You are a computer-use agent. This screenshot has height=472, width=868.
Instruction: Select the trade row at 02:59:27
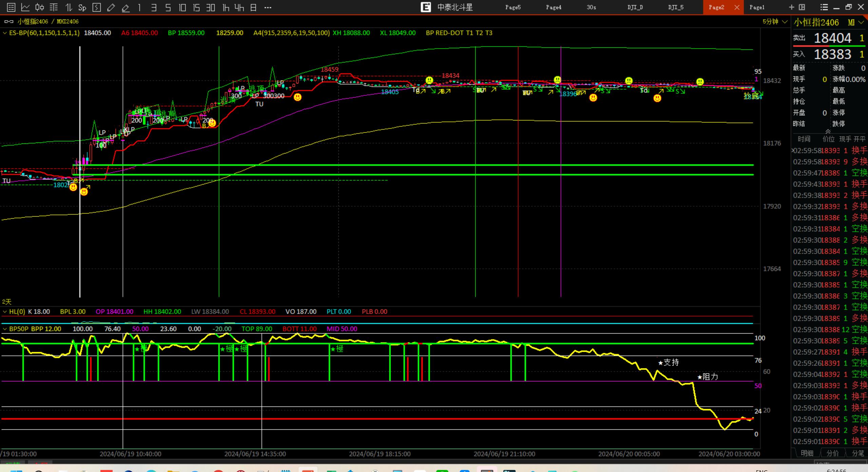pos(830,352)
